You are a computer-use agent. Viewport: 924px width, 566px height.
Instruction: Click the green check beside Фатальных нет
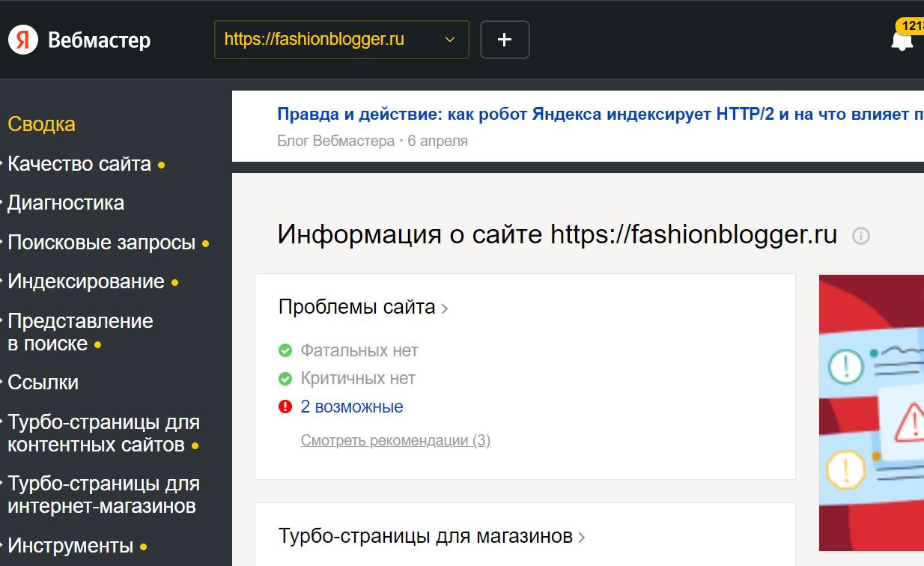pyautogui.click(x=285, y=350)
